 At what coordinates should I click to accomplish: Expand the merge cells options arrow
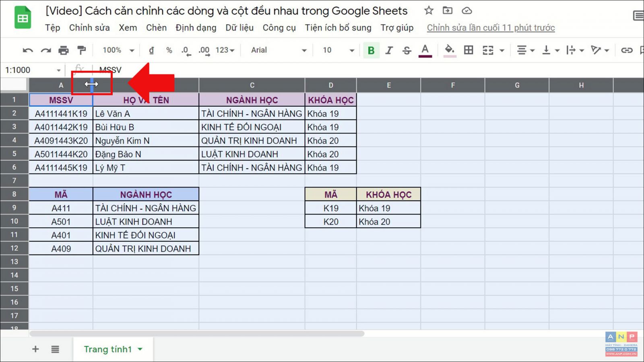502,51
